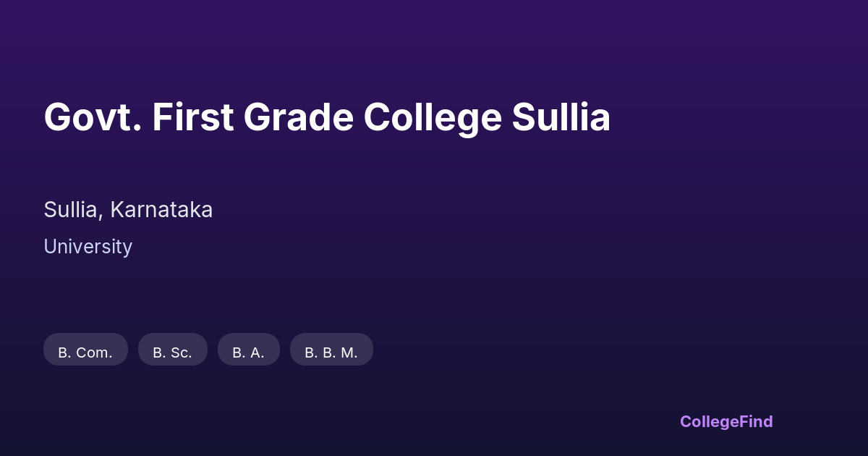
Task: Click the word "Grade" in the heading
Action: [299, 117]
